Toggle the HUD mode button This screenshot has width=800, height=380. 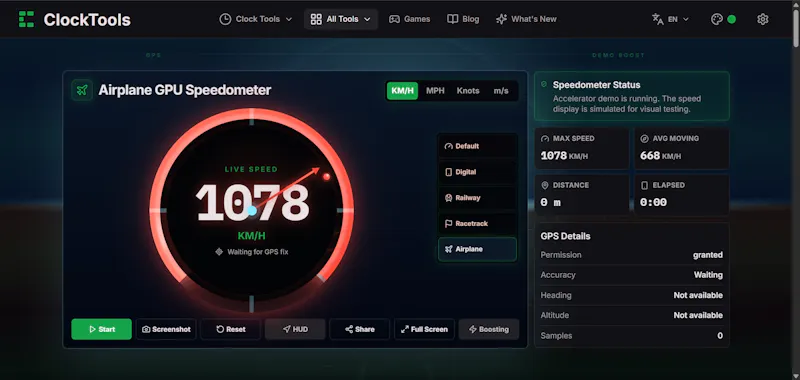tap(295, 329)
